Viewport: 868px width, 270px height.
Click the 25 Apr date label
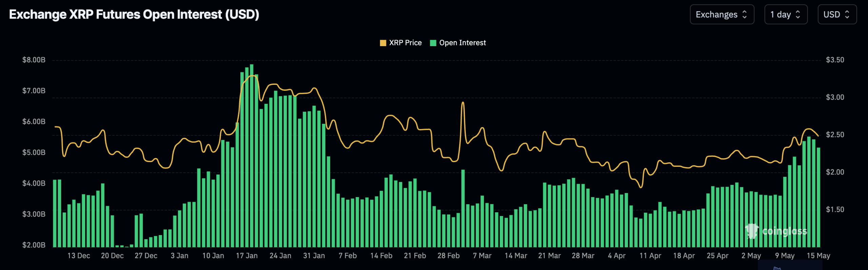[x=717, y=256]
